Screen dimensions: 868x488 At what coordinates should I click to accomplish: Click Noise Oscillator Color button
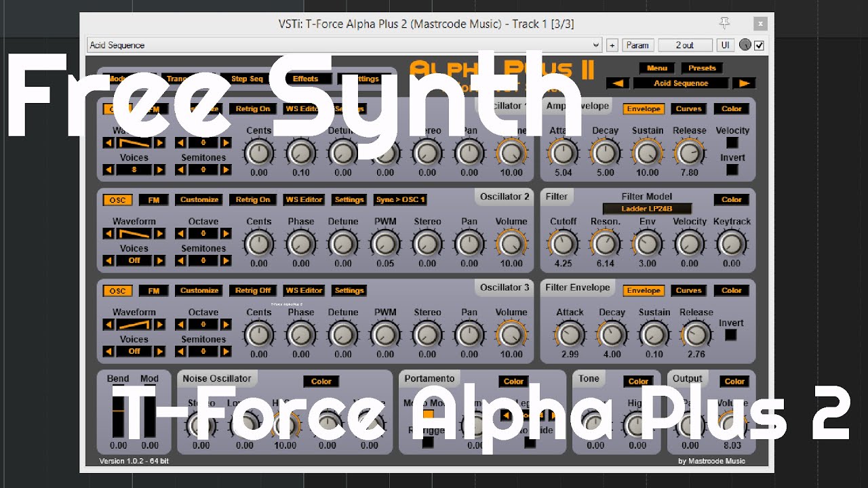(x=321, y=382)
